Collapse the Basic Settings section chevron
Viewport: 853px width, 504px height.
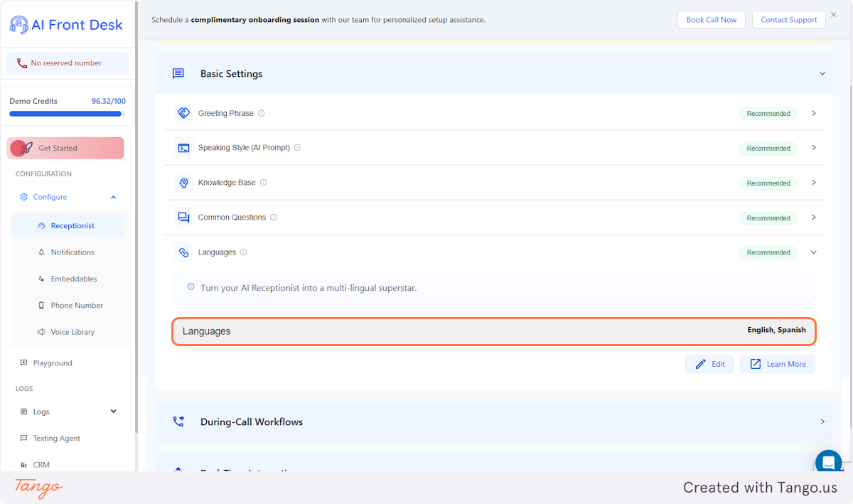click(x=822, y=74)
